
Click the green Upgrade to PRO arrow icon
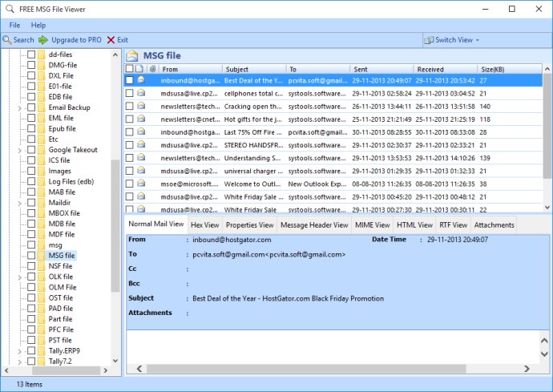click(43, 40)
